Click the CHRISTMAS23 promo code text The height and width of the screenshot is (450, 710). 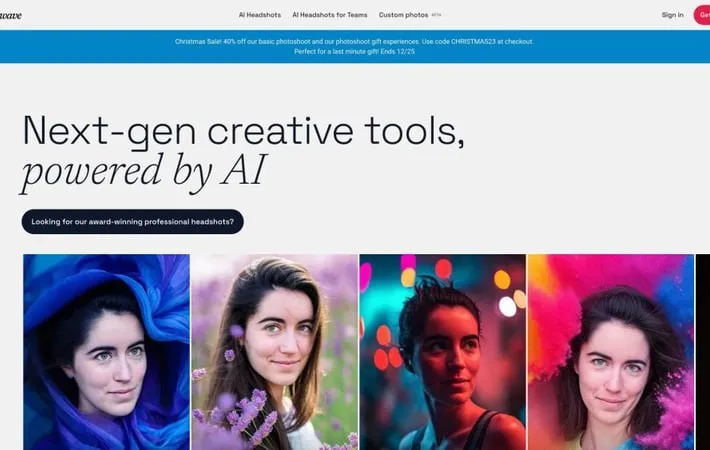point(473,41)
